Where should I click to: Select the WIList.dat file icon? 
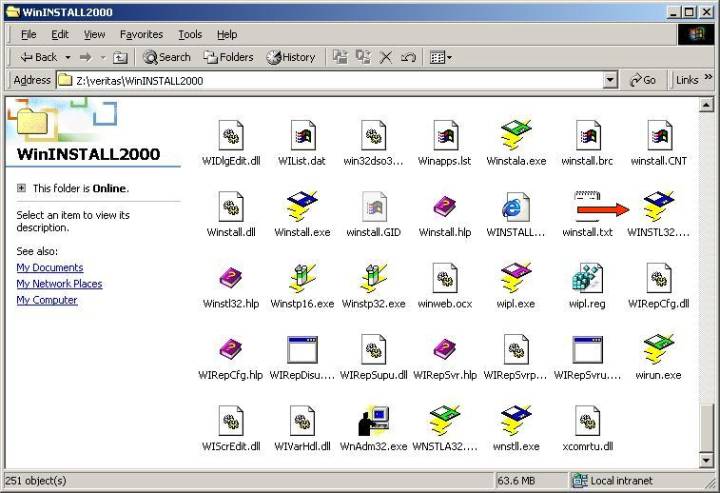click(x=302, y=136)
